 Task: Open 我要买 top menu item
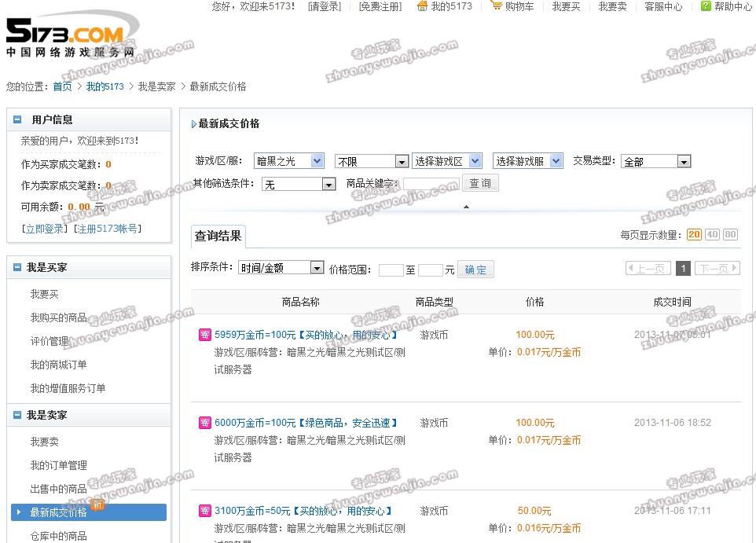click(566, 6)
